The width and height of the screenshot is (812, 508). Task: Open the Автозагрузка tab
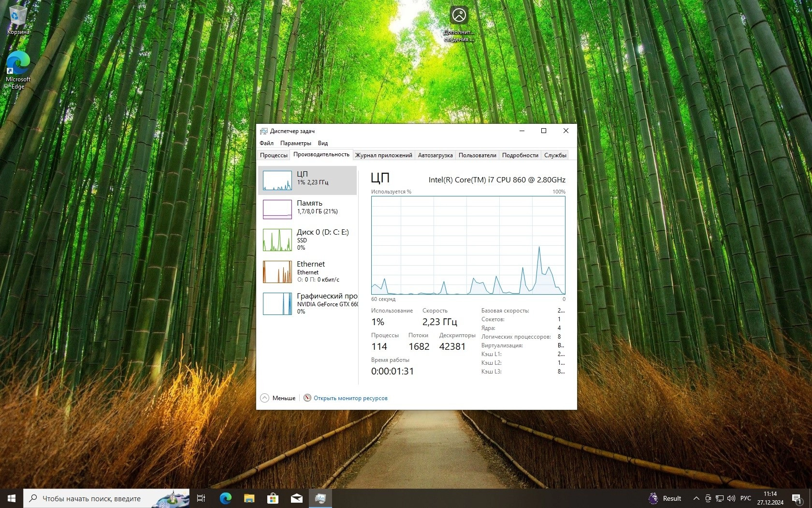point(435,155)
